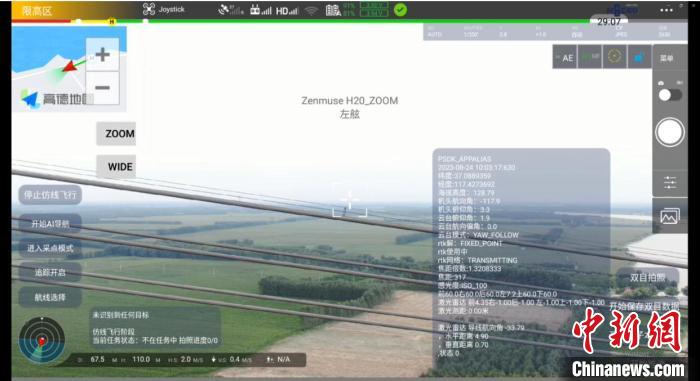Click the drone Joystick mode icon
Image resolution: width=700 pixels, height=381 pixels.
tap(149, 9)
